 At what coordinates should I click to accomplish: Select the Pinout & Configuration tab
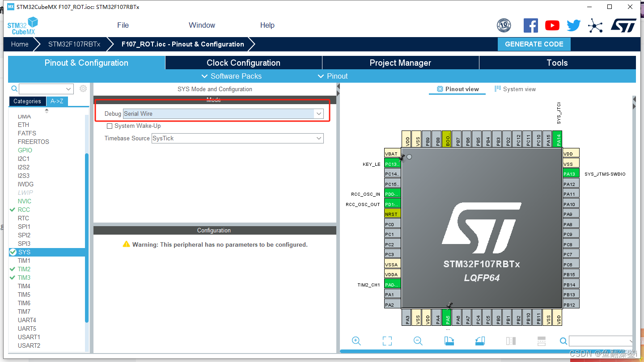(x=86, y=63)
